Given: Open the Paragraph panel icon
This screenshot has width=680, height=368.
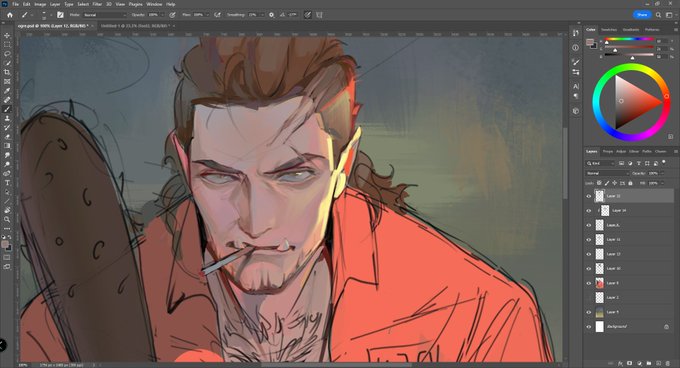Looking at the screenshot, I should tap(575, 96).
